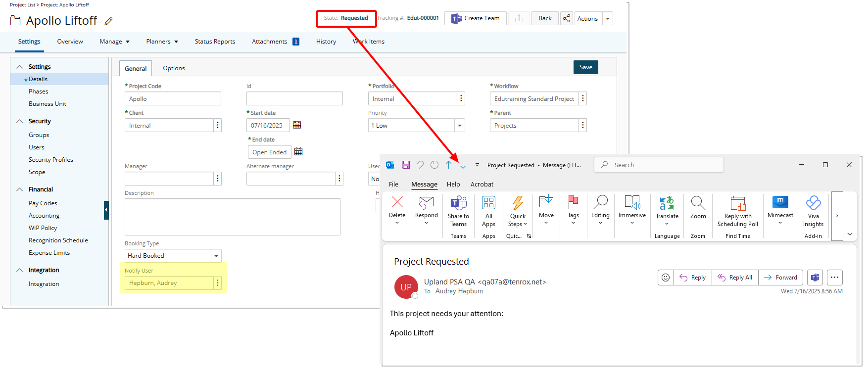868x372 pixels.
Task: Click the Zoom magnifier in the ribbon
Action: point(698,204)
